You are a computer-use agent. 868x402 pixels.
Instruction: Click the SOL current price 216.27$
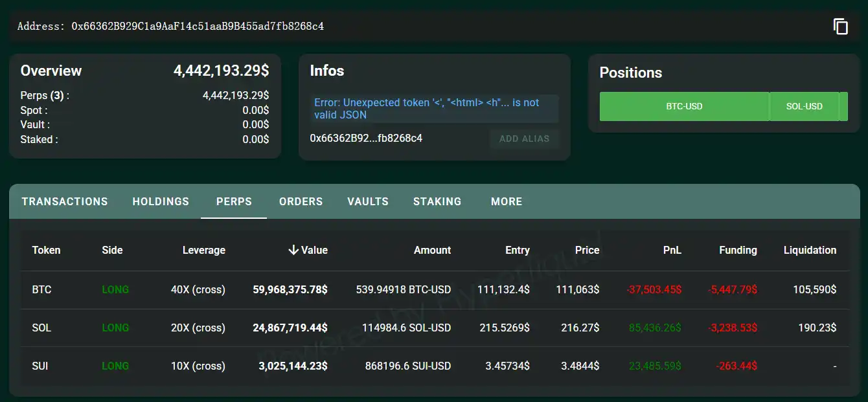(x=580, y=328)
